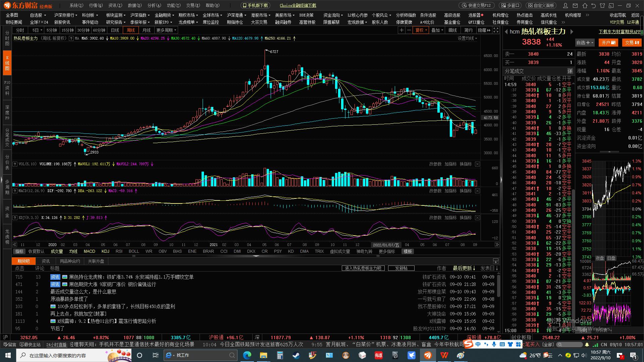
Task: Click the user account icon
Action: pos(566,5)
